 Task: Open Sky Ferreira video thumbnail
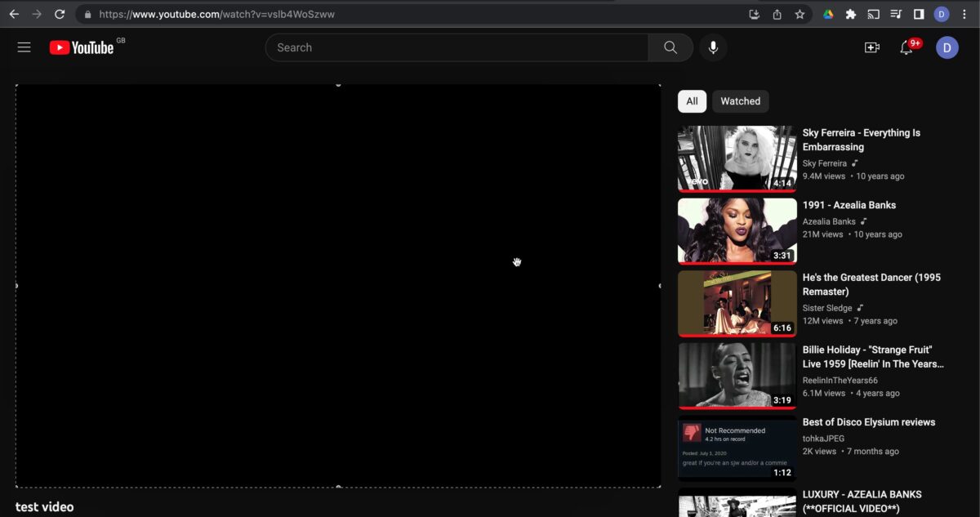[737, 158]
